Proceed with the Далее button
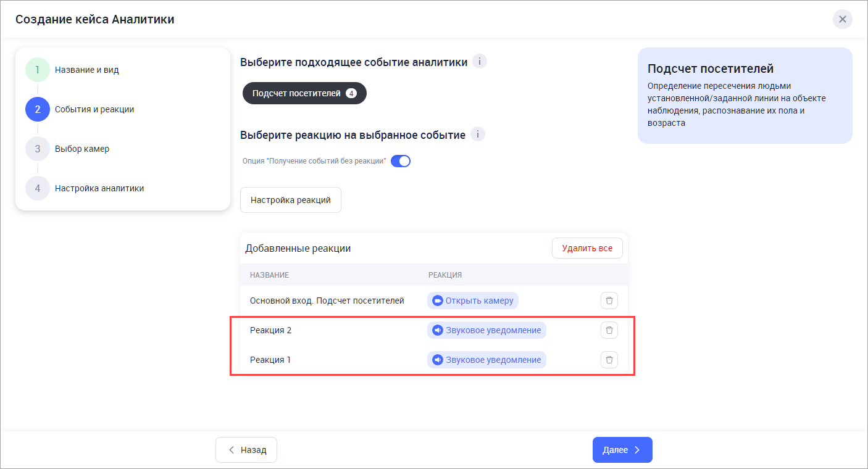Viewport: 868px width, 469px height. pyautogui.click(x=622, y=450)
